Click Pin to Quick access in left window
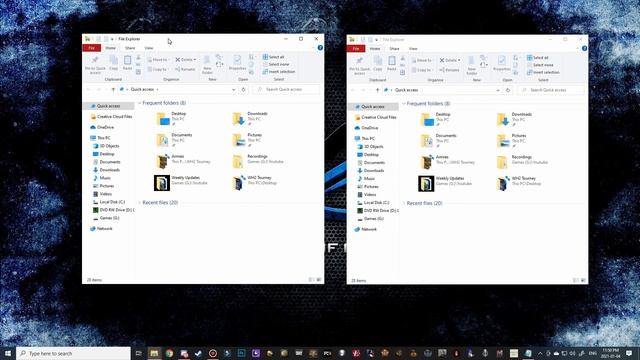The height and width of the screenshot is (360, 640). point(95,64)
